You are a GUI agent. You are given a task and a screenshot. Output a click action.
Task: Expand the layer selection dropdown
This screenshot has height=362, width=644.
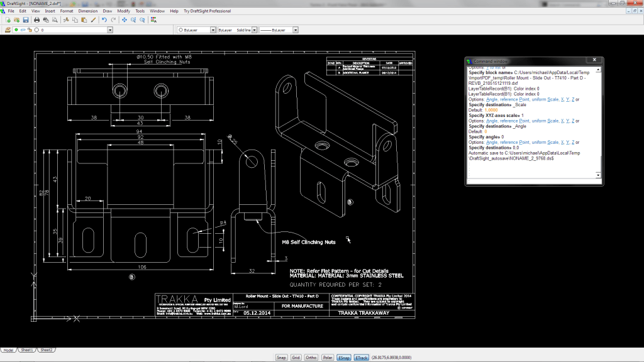tap(110, 30)
